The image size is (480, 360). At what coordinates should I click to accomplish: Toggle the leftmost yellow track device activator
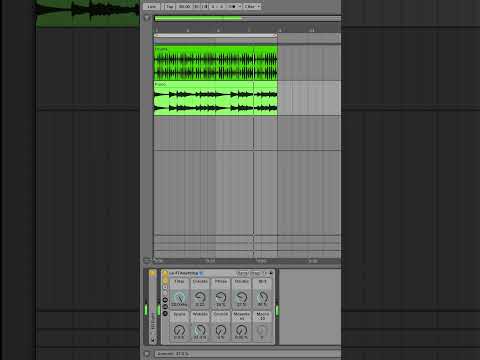(152, 273)
